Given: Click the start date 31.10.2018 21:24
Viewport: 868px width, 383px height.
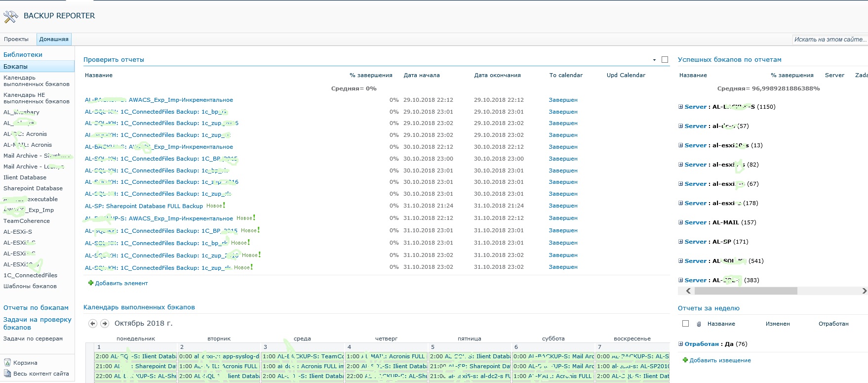Looking at the screenshot, I should tap(428, 206).
